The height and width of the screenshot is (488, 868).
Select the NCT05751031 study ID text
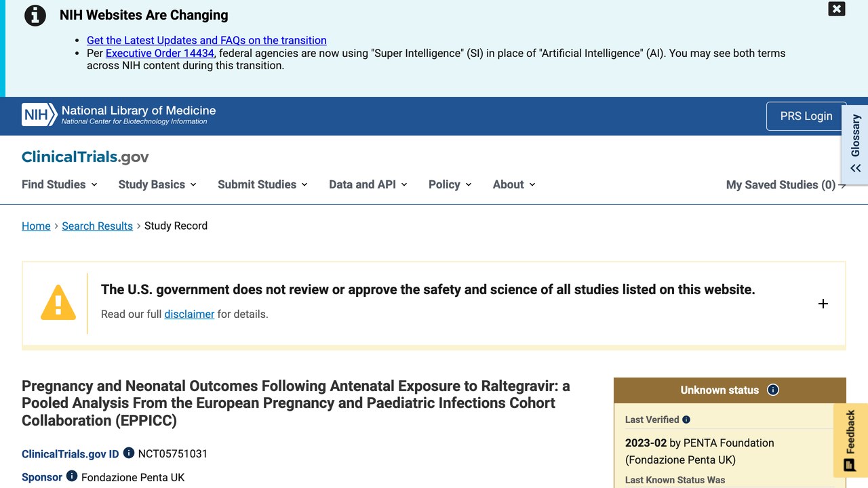coord(173,453)
